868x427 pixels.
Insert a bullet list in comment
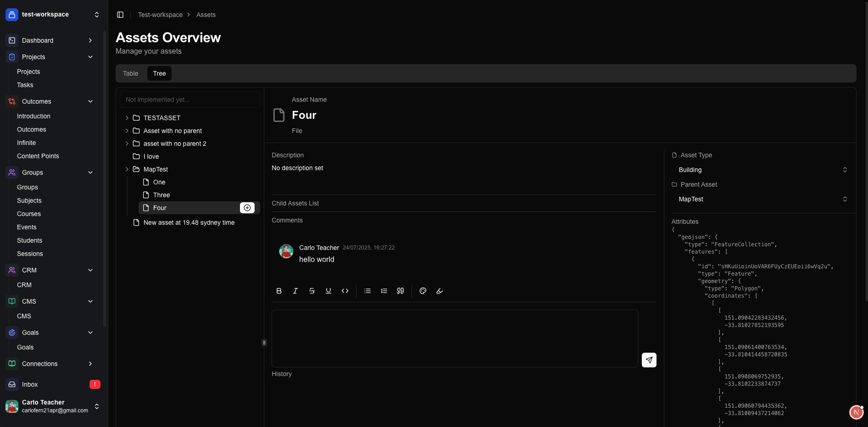click(367, 291)
